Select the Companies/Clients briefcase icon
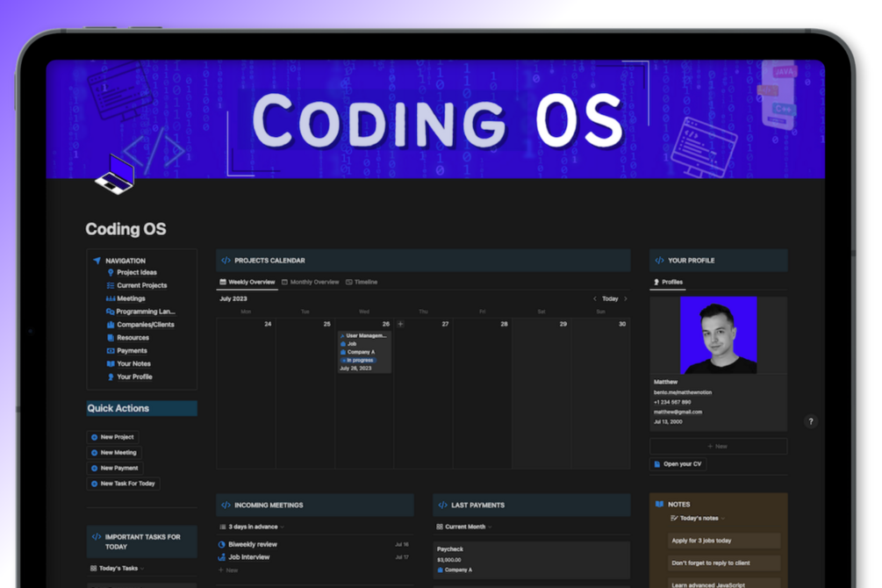This screenshot has height=588, width=882. tap(111, 325)
